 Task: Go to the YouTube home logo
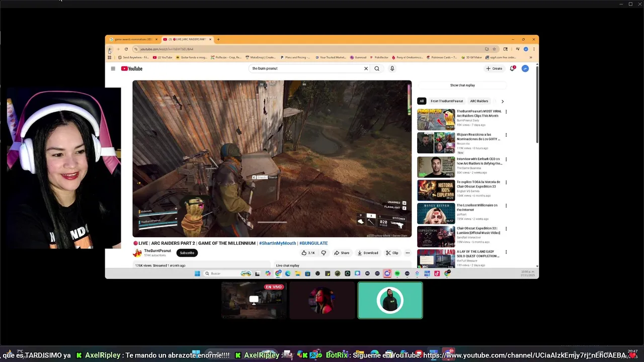pos(132,68)
